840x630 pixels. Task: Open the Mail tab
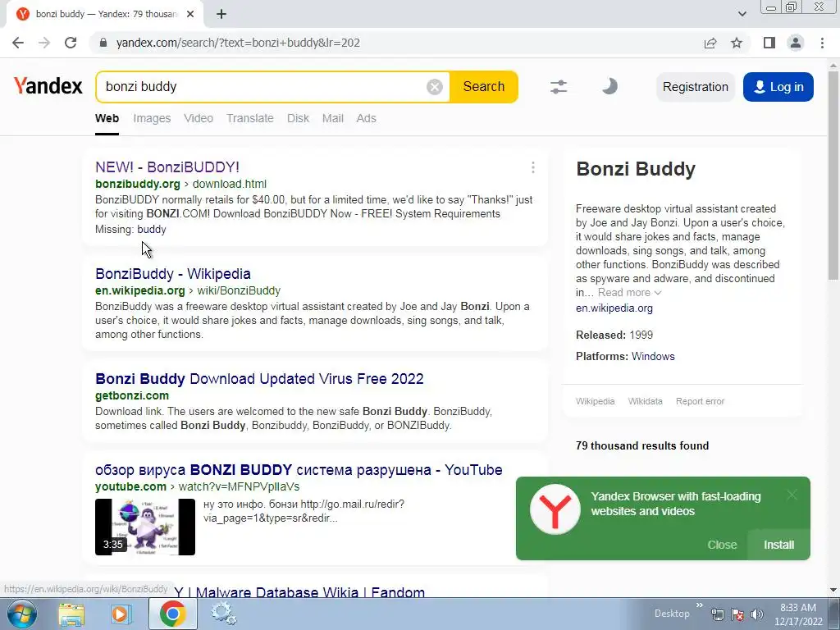coord(333,118)
